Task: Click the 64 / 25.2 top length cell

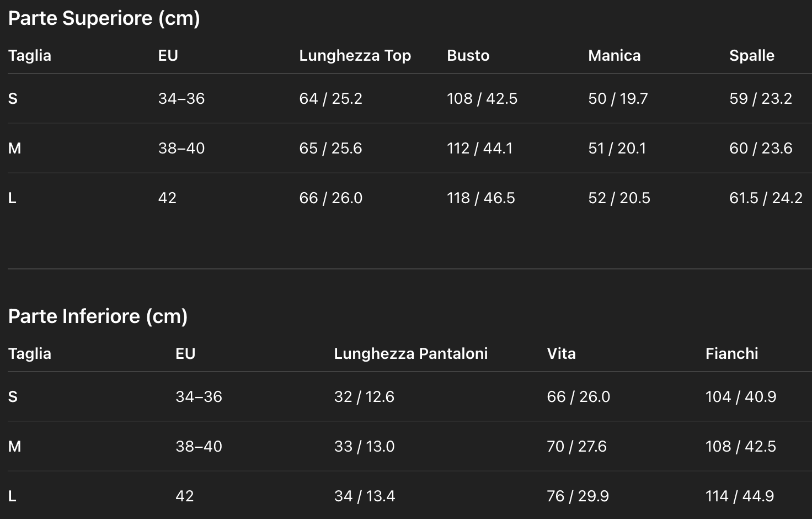Action: pyautogui.click(x=330, y=99)
